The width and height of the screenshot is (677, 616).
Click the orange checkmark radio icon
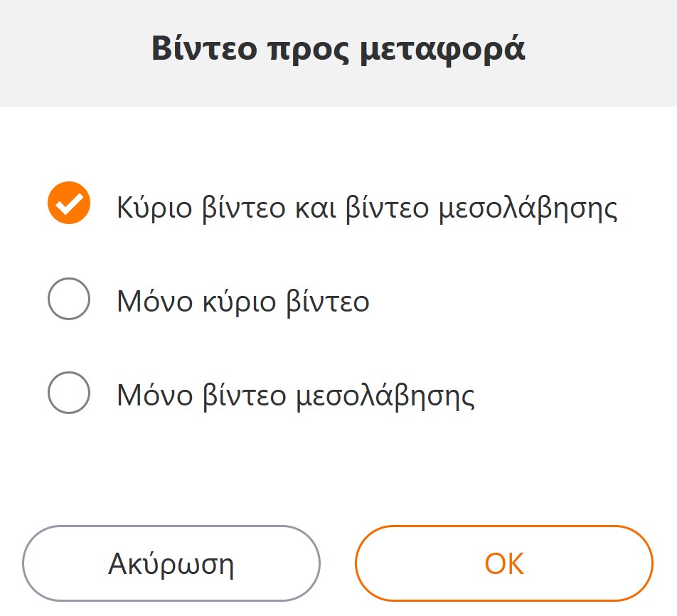click(69, 203)
